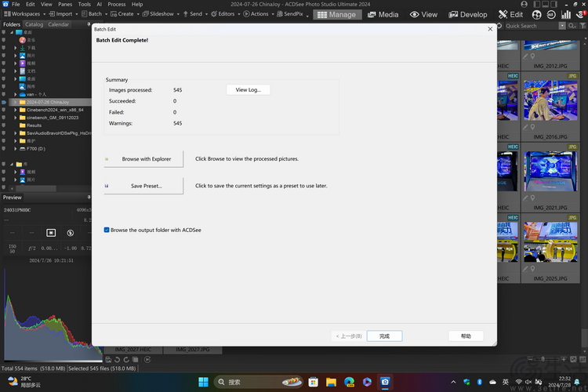Select the cinebench_GM_09112023 folder
The width and height of the screenshot is (588, 392).
tap(53, 118)
